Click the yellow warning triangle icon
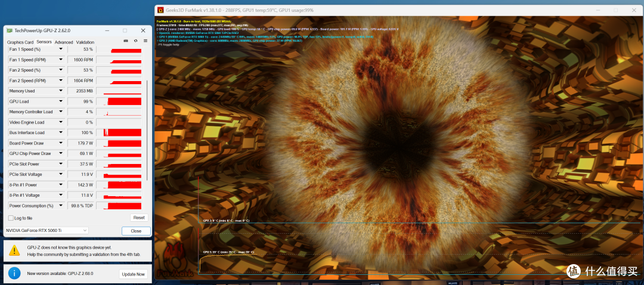This screenshot has height=285, width=644. pos(14,250)
